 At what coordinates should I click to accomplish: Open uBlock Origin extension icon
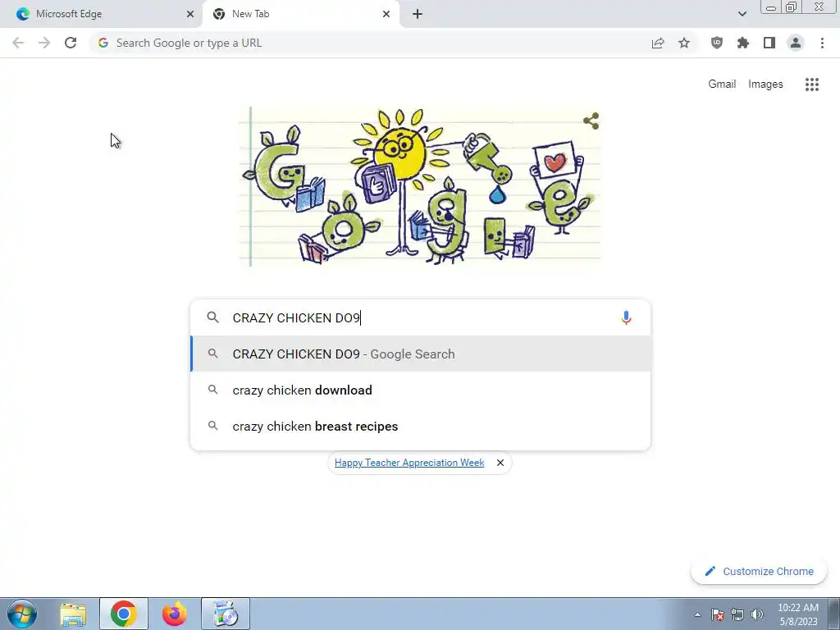tap(717, 43)
